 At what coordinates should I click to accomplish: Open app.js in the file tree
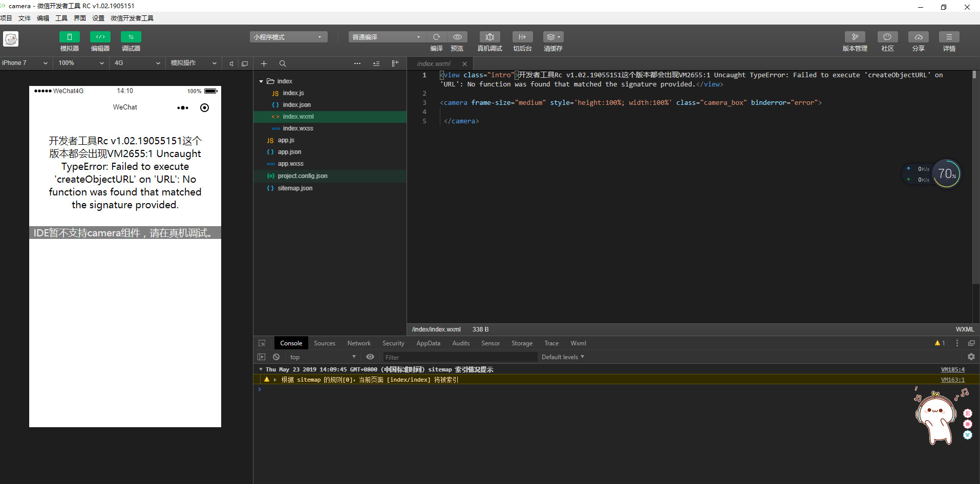click(286, 140)
